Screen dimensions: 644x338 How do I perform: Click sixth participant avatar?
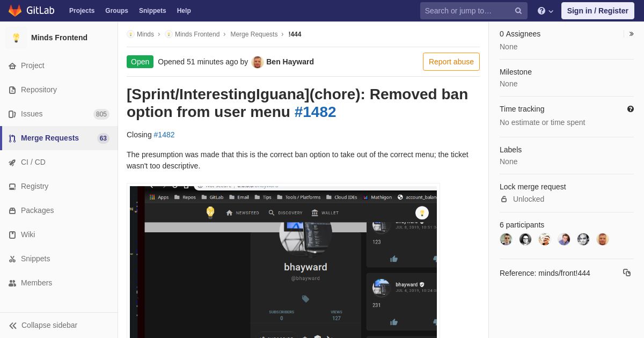(x=603, y=239)
